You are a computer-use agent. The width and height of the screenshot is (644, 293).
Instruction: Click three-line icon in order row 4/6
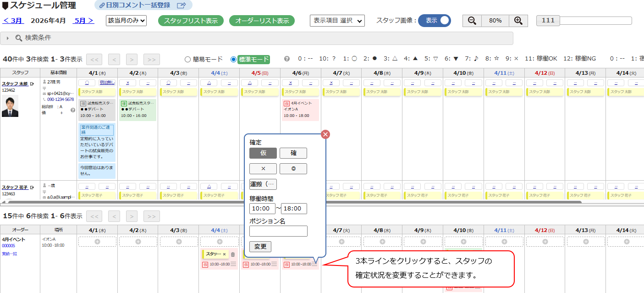tap(314, 264)
